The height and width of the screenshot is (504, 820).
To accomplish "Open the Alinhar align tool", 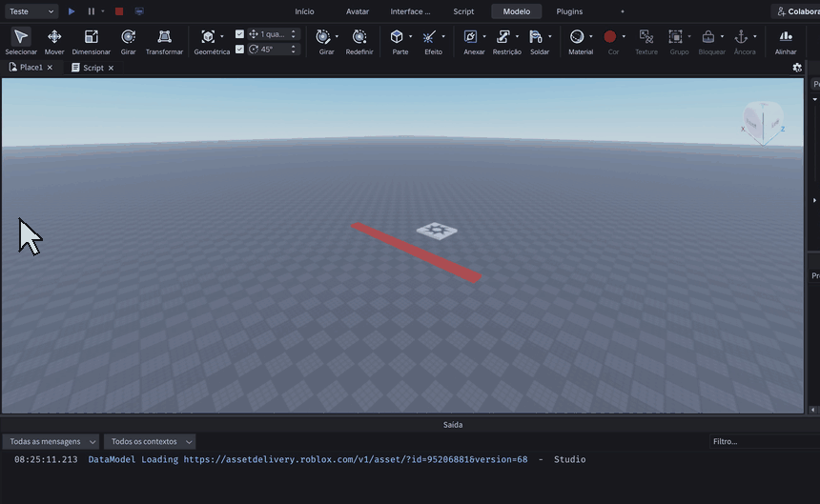I will [x=786, y=41].
